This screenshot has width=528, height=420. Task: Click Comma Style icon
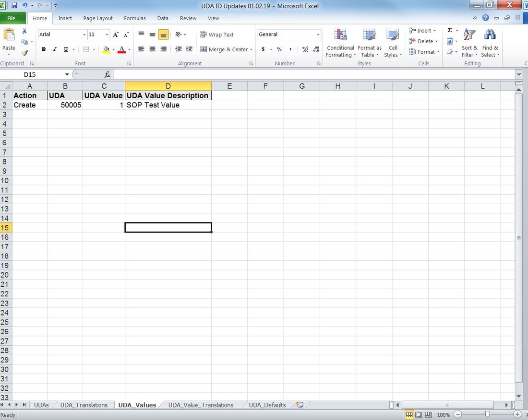[290, 49]
